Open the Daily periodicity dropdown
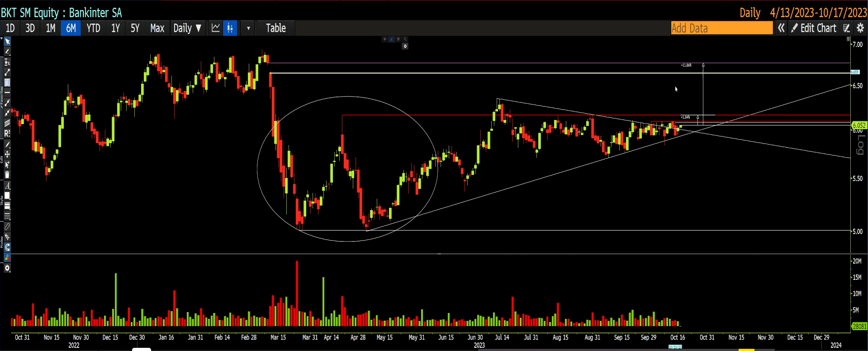Screen dimensions: 868x351 coord(187,28)
